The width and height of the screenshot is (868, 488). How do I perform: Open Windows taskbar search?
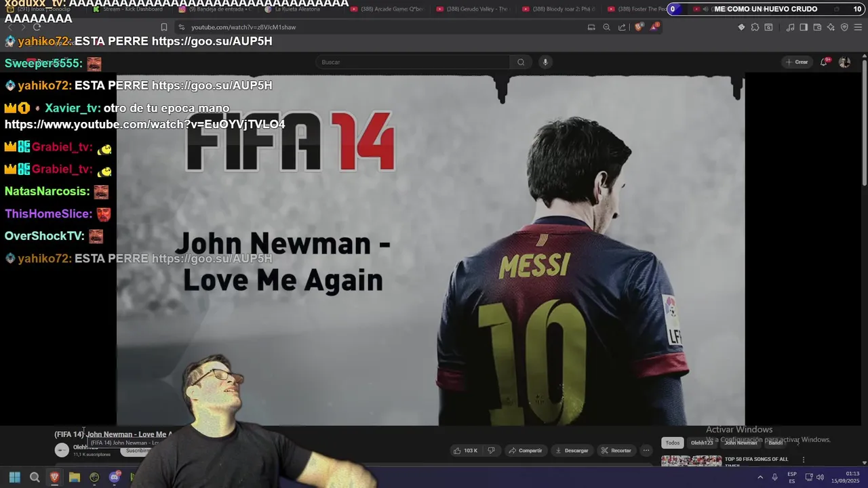(x=35, y=477)
